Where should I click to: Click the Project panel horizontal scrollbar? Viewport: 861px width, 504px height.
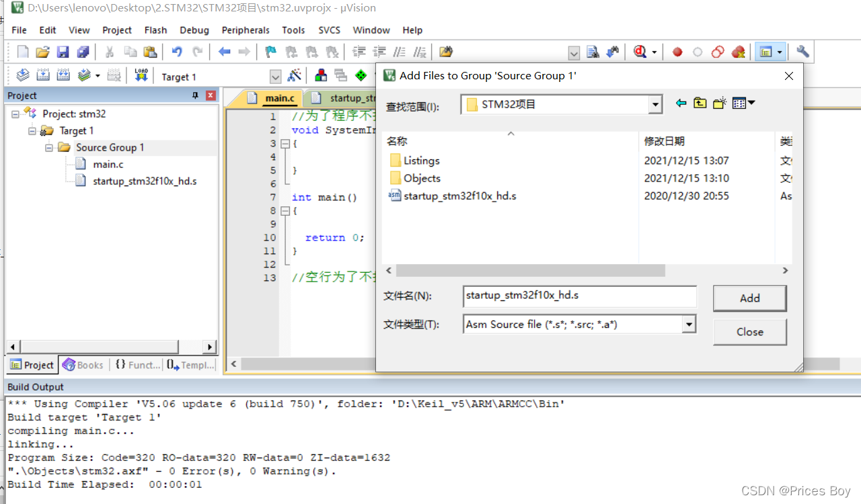pos(98,347)
